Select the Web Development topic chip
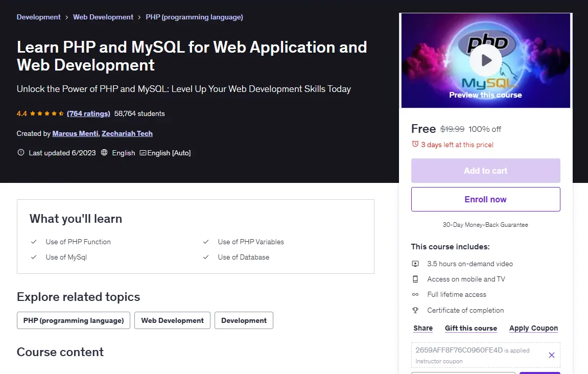The width and height of the screenshot is (588, 374). click(x=173, y=320)
